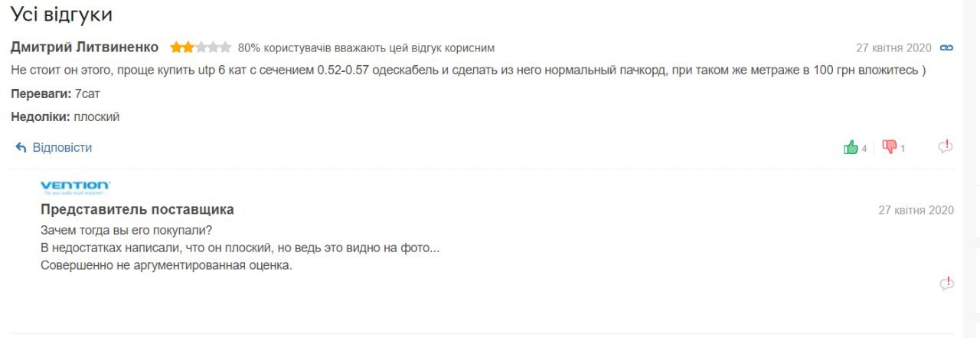
Task: Select the fourth gray rating star
Action: tap(213, 48)
